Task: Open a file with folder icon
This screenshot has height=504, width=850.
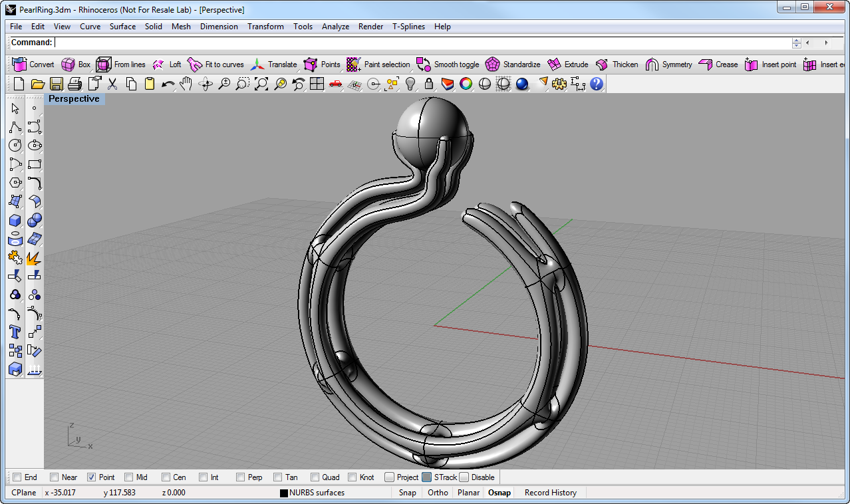Action: 37,84
